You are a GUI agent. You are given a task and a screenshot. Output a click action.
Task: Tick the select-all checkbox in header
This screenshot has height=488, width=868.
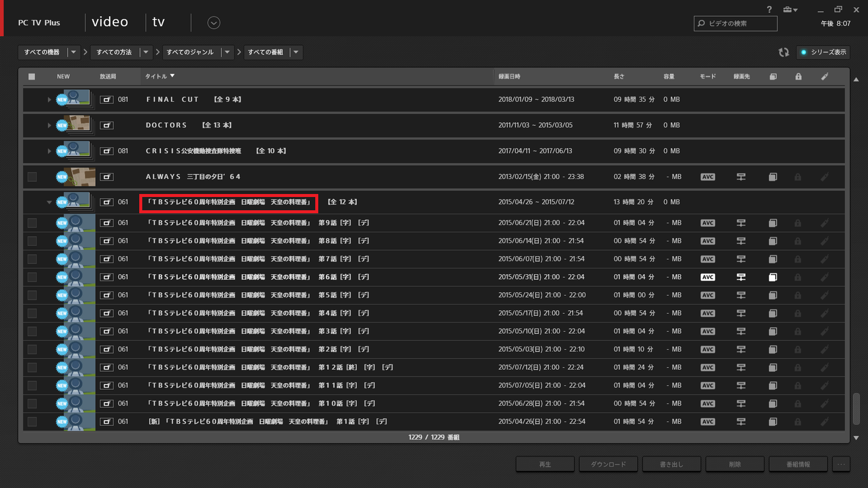point(32,77)
